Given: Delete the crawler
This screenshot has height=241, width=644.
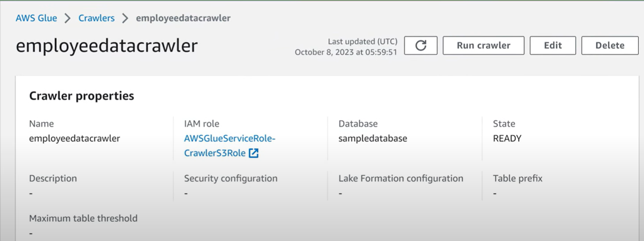Looking at the screenshot, I should (x=610, y=45).
